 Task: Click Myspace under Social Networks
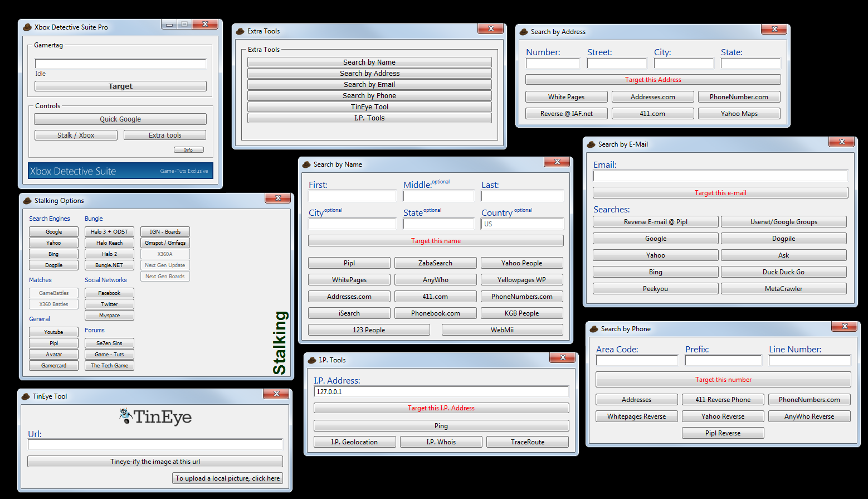click(109, 316)
